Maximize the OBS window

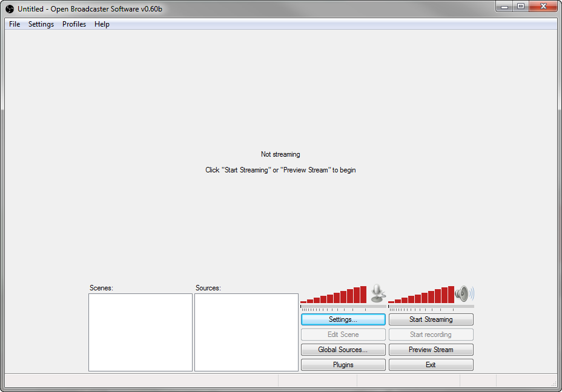(521, 7)
